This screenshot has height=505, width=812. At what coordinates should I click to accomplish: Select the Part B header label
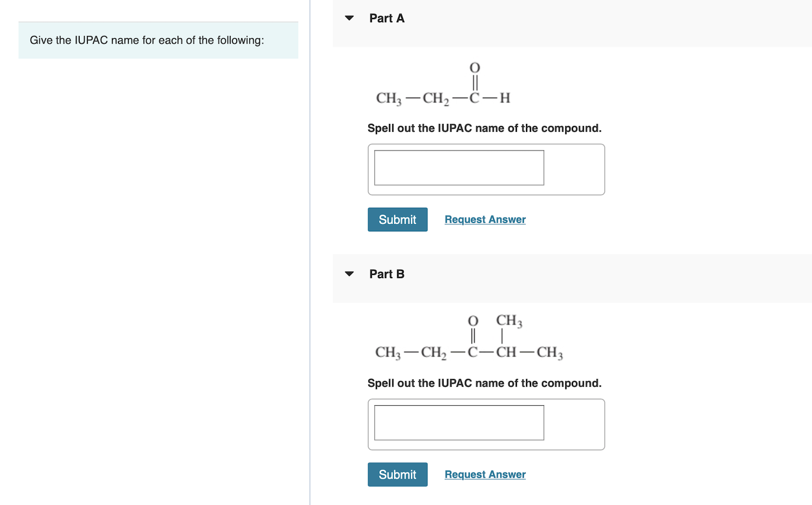click(x=387, y=274)
